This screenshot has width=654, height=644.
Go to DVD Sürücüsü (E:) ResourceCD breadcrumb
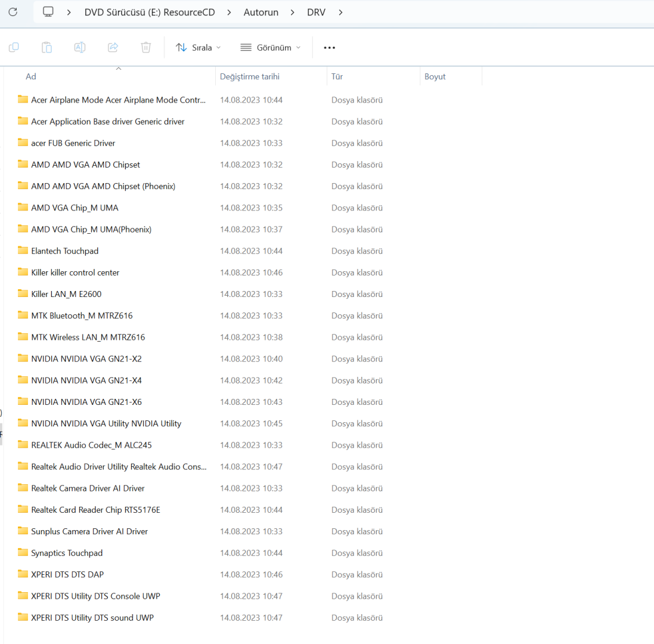[x=150, y=13]
